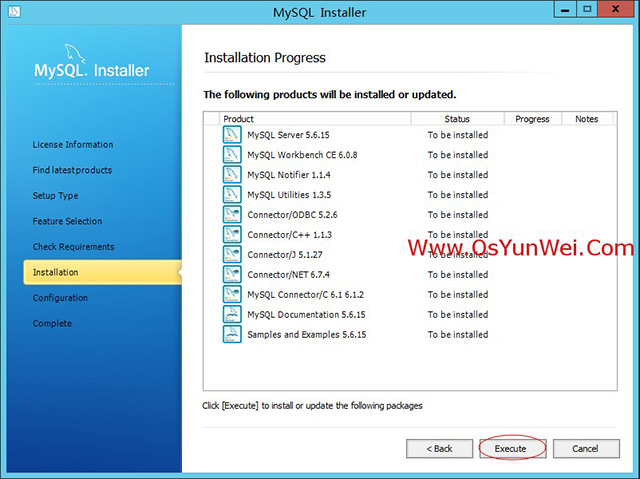Viewport: 640px width, 479px height.
Task: Click the MySQL dolphin logo in sidebar
Action: (x=75, y=53)
